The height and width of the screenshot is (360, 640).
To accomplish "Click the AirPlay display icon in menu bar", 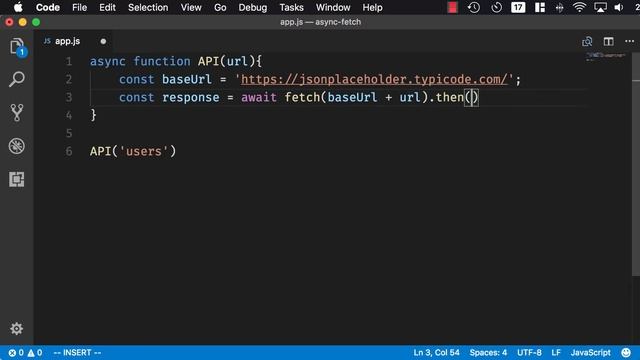I will tap(600, 7).
